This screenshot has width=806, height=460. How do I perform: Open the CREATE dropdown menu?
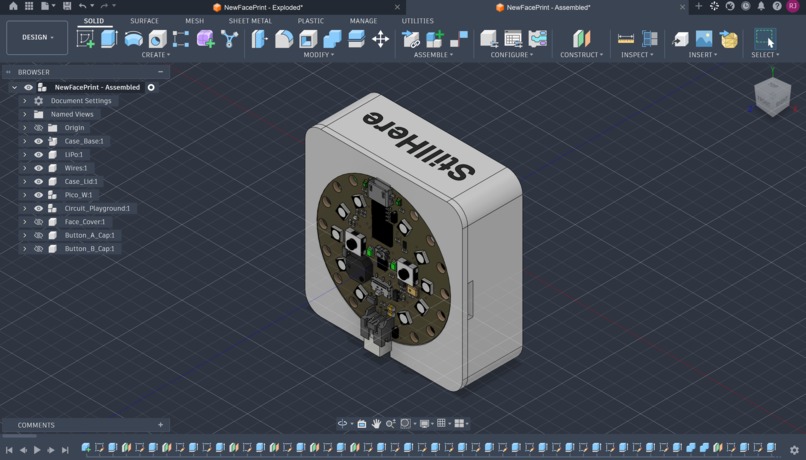click(156, 54)
